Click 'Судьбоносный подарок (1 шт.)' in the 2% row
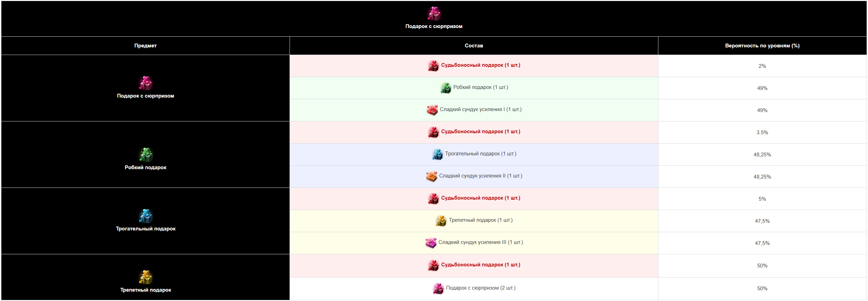This screenshot has height=301, width=868. click(481, 65)
